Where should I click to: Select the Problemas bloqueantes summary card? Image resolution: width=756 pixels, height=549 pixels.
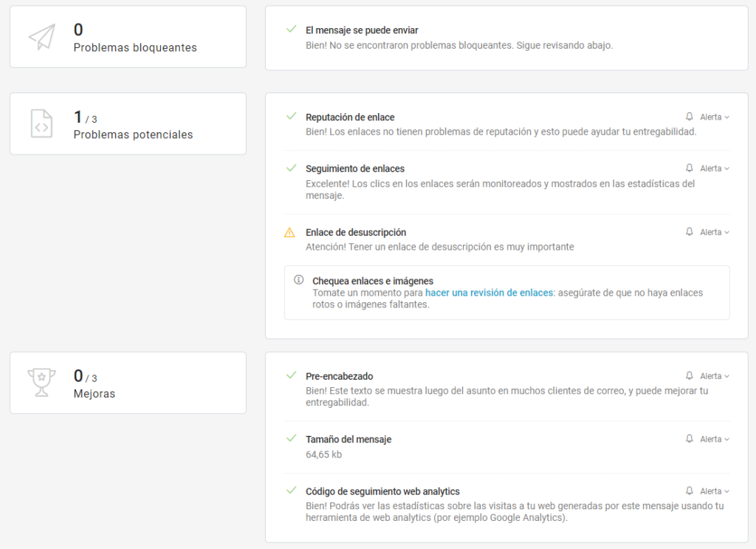[x=128, y=37]
